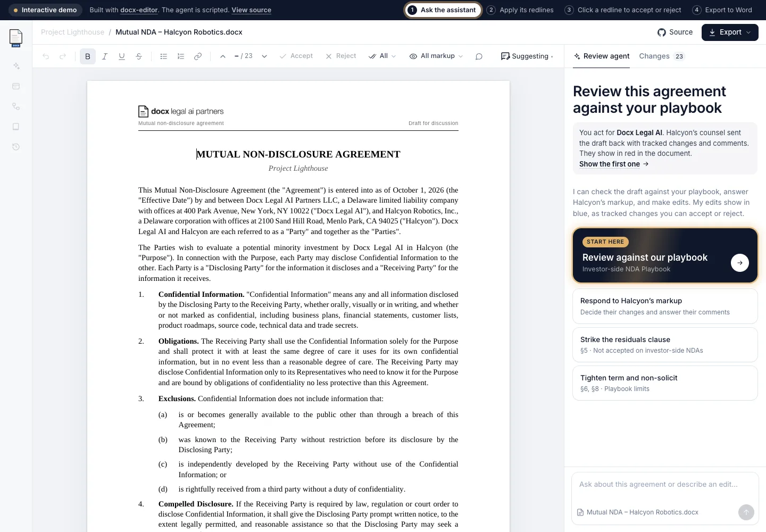Screen dimensions: 766x532
Task: Open the history clock icon in left sidebar
Action: coord(16,147)
